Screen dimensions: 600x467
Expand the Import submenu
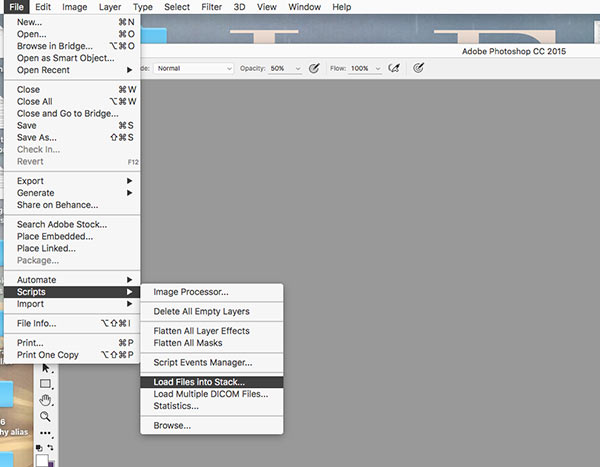tap(72, 304)
